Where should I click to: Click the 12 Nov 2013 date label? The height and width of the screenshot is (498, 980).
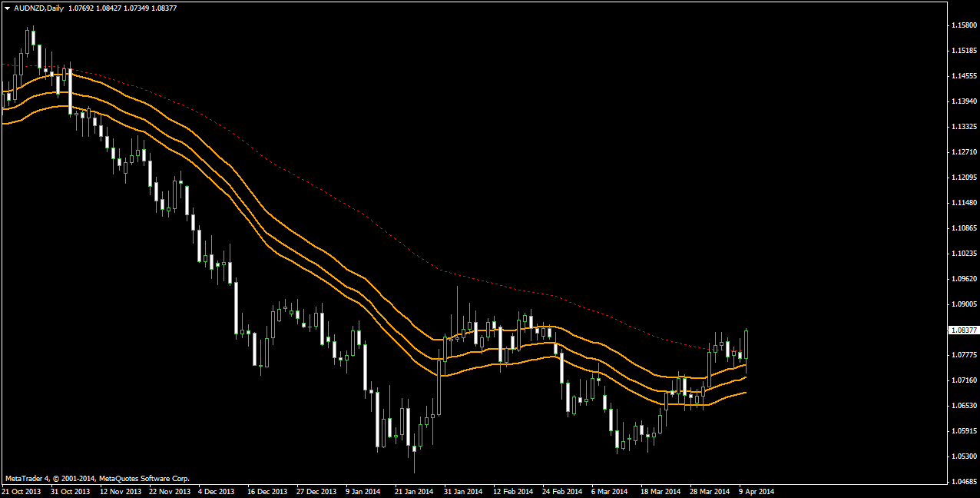pyautogui.click(x=121, y=491)
